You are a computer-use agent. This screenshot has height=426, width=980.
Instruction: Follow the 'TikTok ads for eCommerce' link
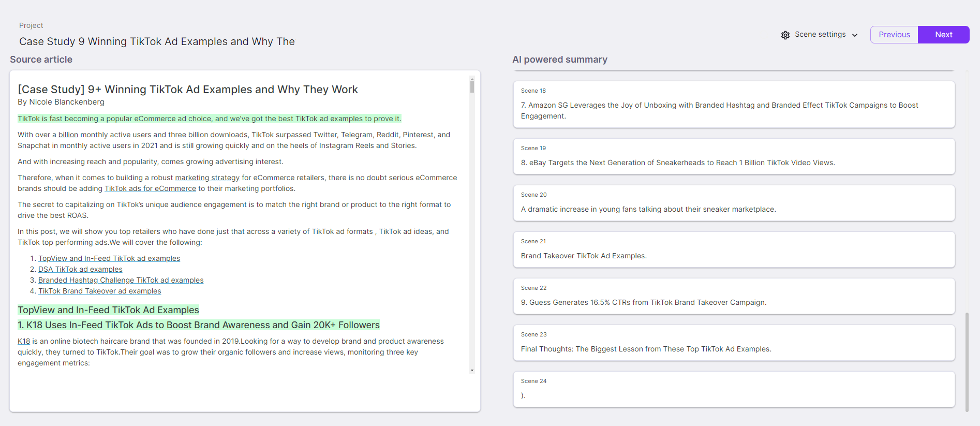pos(151,188)
